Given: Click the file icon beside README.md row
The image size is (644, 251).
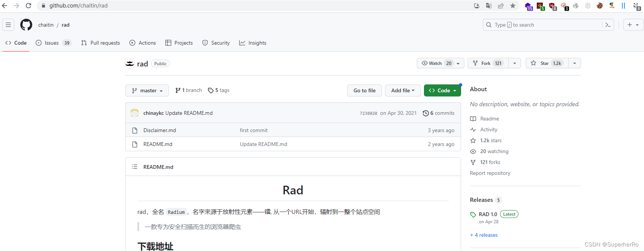Looking at the screenshot, I should pos(135,144).
